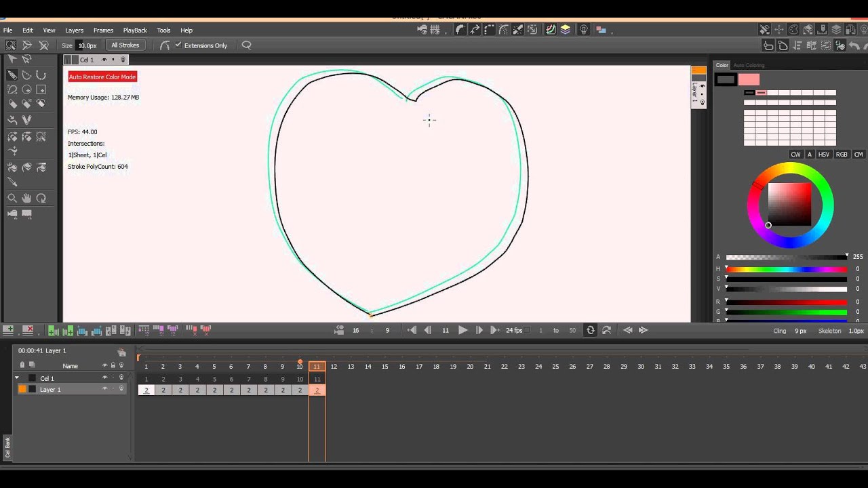868x488 pixels.
Task: Click the camera tool icon
Action: click(x=12, y=213)
